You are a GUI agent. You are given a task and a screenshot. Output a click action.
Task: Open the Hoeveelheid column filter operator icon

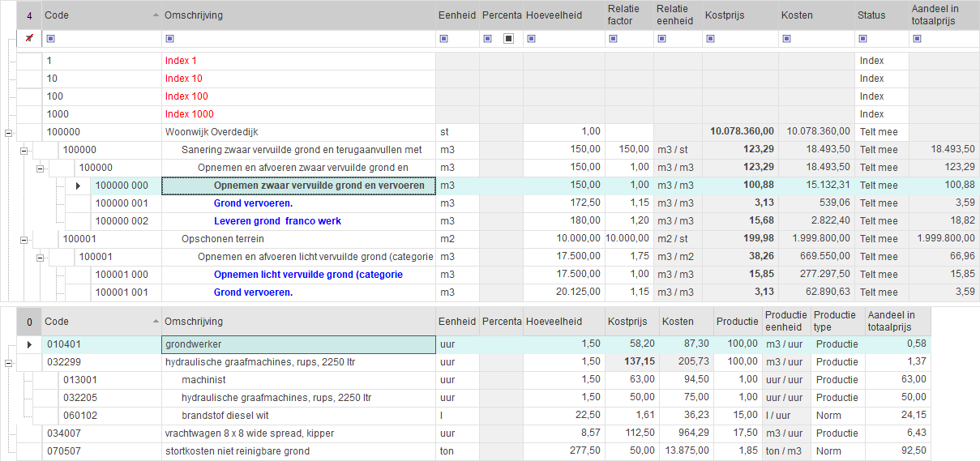531,38
